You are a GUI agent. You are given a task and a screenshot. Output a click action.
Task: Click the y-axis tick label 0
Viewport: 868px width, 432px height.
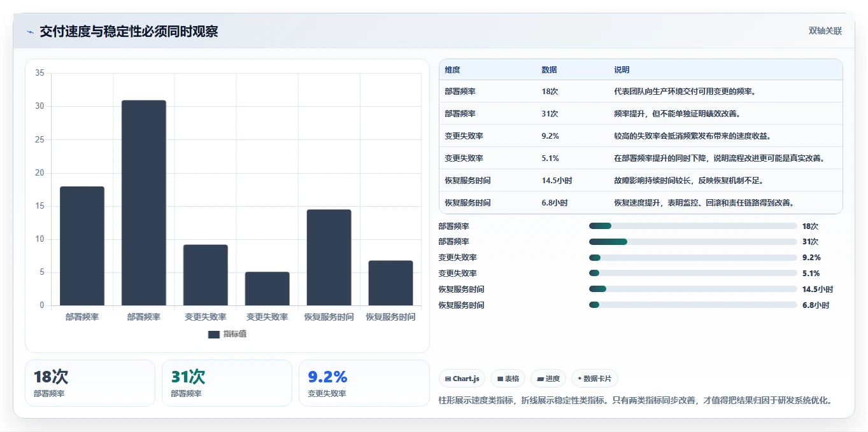click(42, 305)
